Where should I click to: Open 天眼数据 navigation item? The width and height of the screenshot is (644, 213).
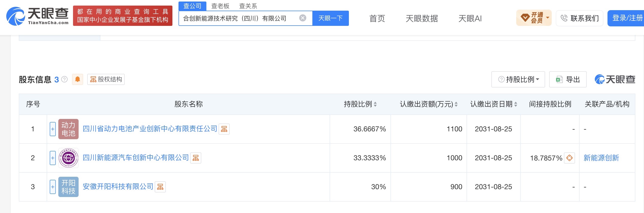click(422, 18)
